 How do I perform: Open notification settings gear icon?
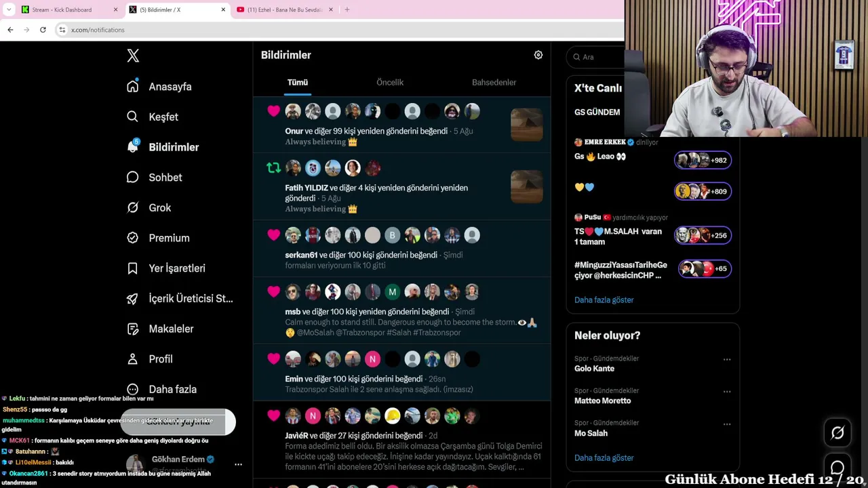pyautogui.click(x=538, y=55)
